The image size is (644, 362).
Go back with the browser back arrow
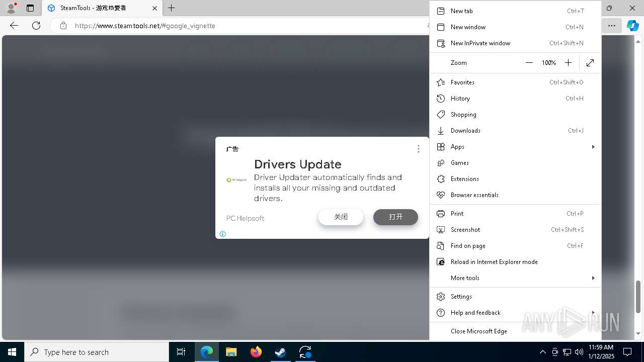14,26
